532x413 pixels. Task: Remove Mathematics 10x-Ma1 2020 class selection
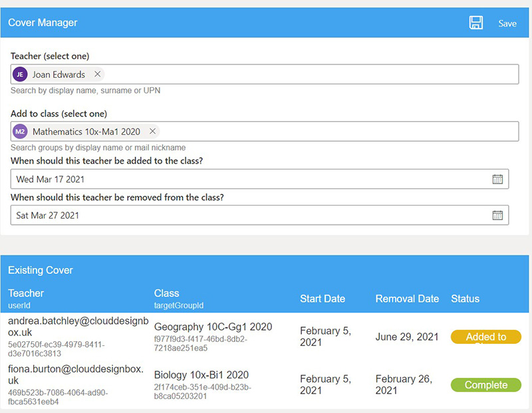(153, 131)
